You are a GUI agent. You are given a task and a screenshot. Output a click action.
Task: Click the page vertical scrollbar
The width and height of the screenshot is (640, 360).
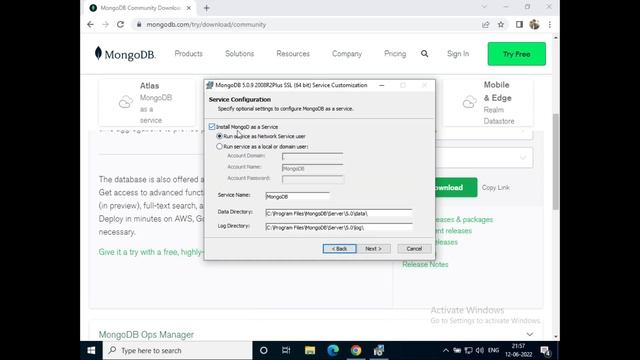point(556,162)
